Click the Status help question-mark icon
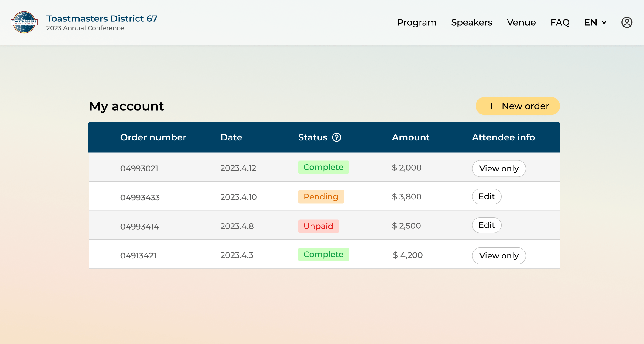 click(337, 137)
